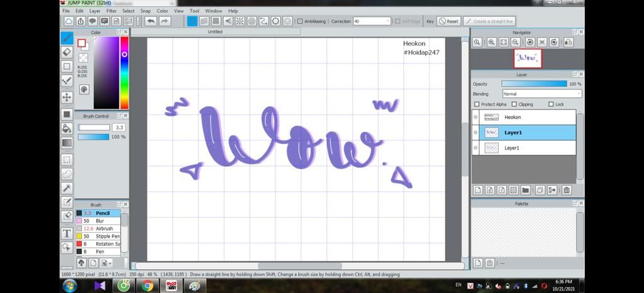Enable radial snap guide
Image resolution: width=644 pixels, height=293 pixels.
click(x=240, y=21)
